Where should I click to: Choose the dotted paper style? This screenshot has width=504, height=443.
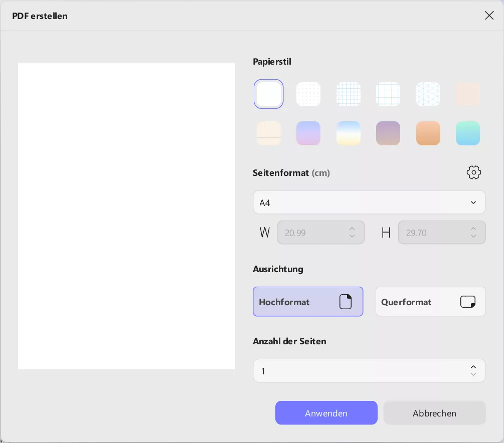(308, 94)
